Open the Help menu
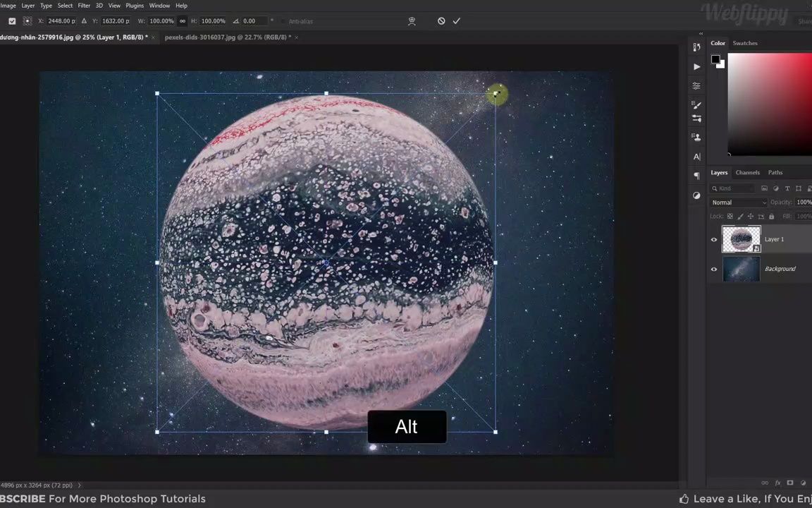 tap(181, 6)
